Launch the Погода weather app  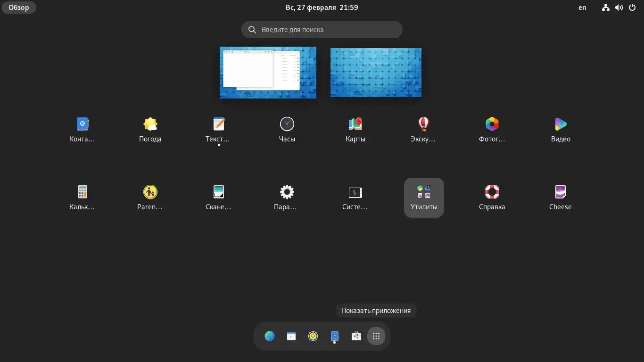click(x=150, y=130)
